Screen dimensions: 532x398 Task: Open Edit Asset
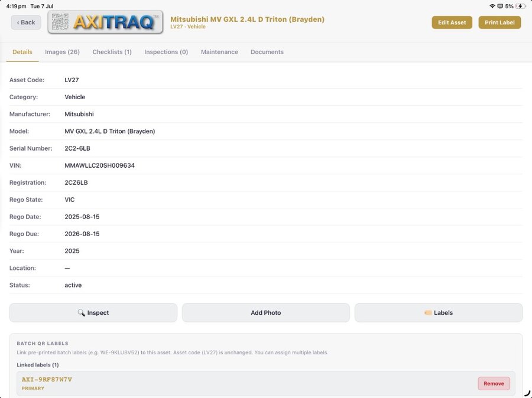pyautogui.click(x=452, y=22)
